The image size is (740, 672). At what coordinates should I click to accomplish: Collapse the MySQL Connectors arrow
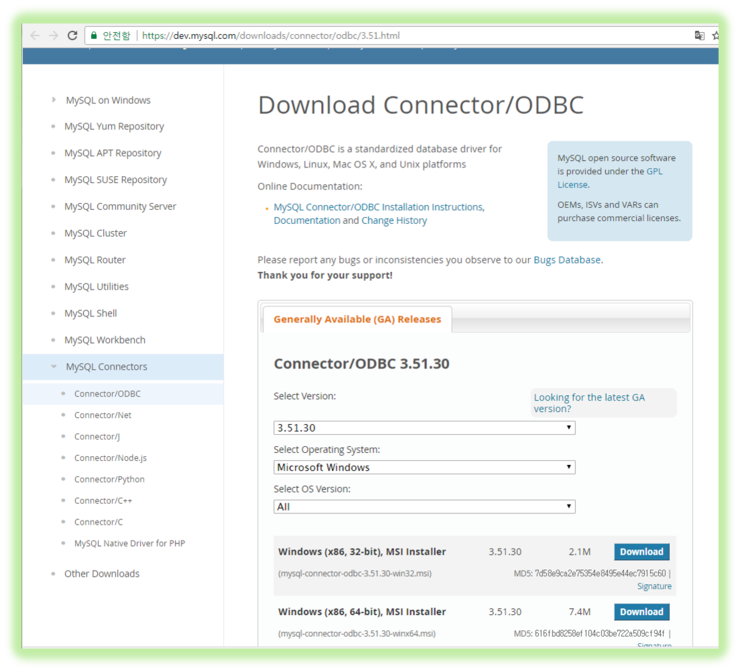pos(54,366)
